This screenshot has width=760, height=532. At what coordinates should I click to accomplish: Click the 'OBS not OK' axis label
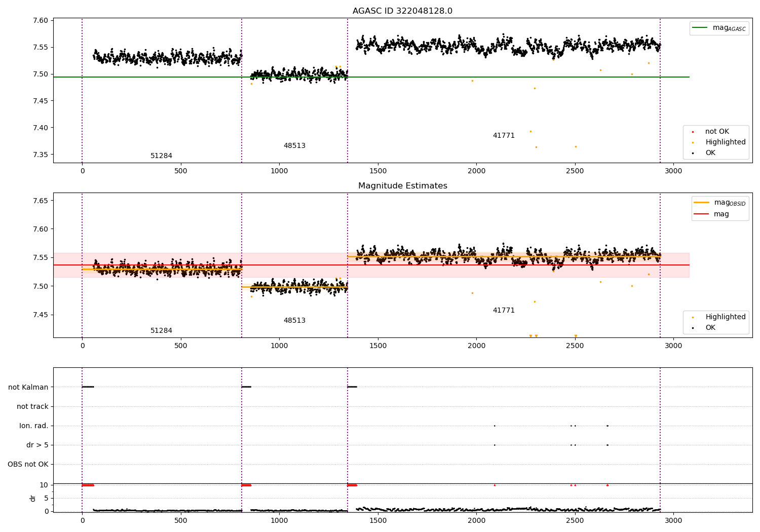[28, 464]
